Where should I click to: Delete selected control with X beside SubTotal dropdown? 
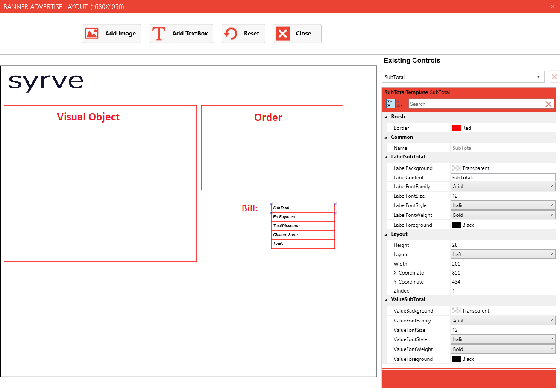(554, 77)
